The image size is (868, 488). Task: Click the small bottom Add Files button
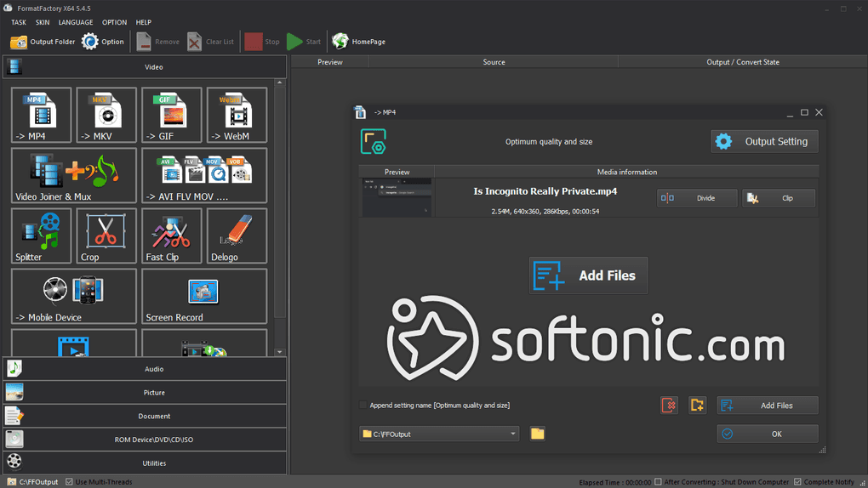[x=768, y=406]
